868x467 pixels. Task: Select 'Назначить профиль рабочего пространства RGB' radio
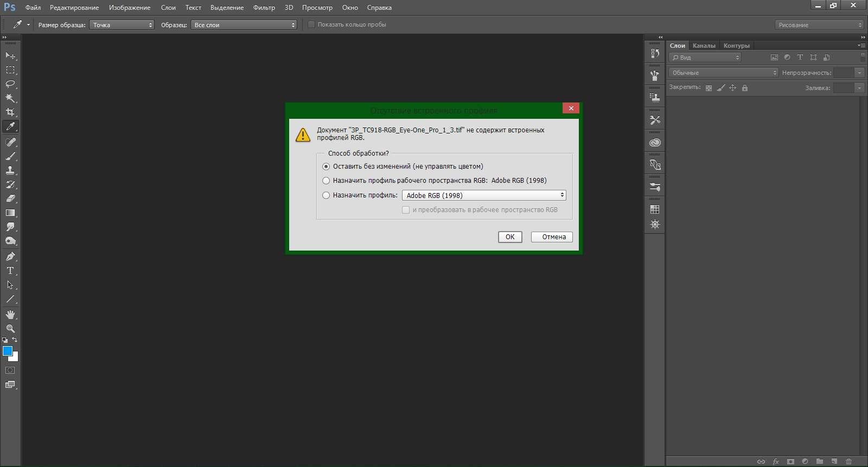326,181
